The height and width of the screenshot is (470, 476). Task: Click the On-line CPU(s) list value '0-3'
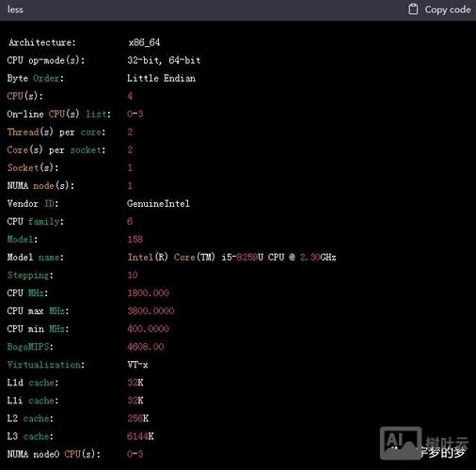pos(135,114)
